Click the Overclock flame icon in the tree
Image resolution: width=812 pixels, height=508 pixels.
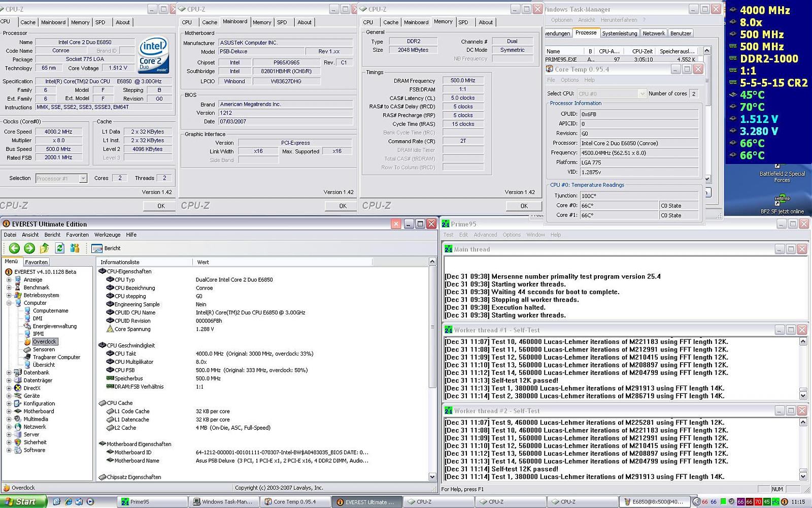click(27, 342)
